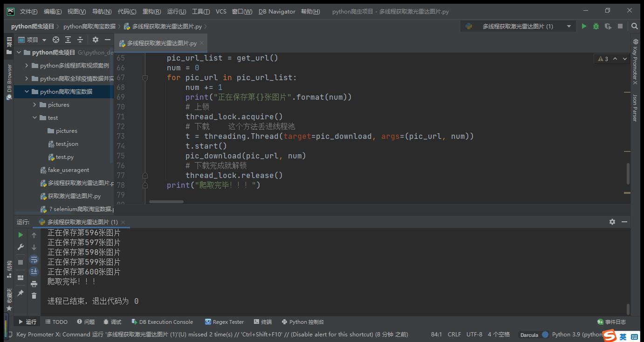Open the 终端 terminal tool window

[x=262, y=322]
